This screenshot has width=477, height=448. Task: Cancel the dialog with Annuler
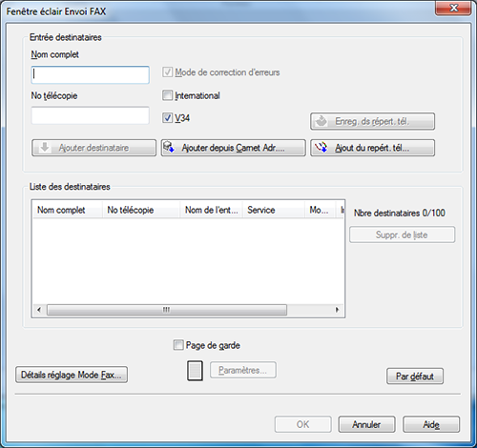366,424
